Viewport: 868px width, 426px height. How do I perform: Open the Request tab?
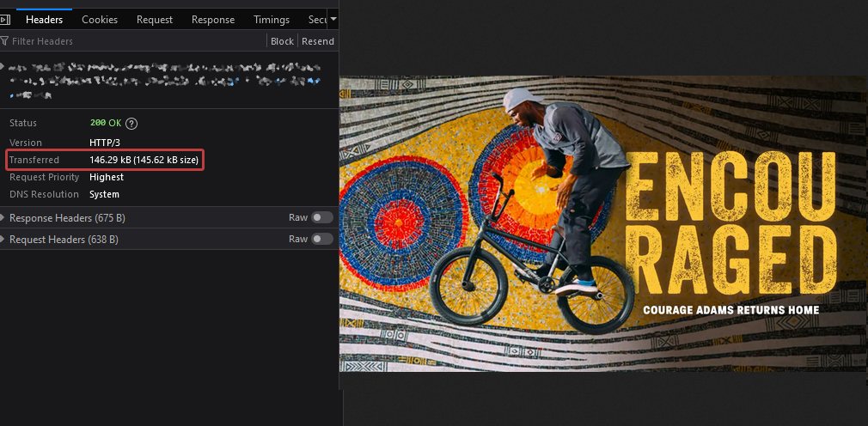(155, 20)
